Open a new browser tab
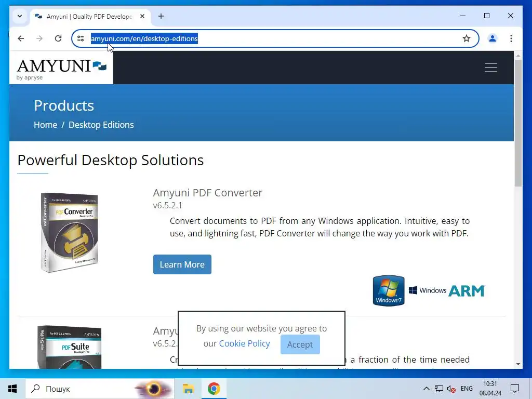The width and height of the screenshot is (532, 399). (x=161, y=16)
